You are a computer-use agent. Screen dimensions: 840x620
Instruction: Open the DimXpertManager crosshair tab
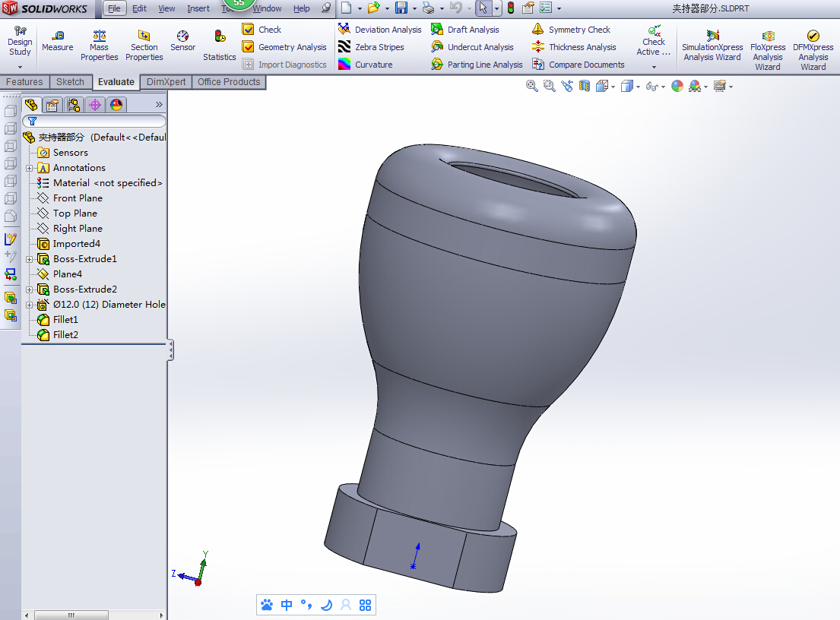coord(95,105)
